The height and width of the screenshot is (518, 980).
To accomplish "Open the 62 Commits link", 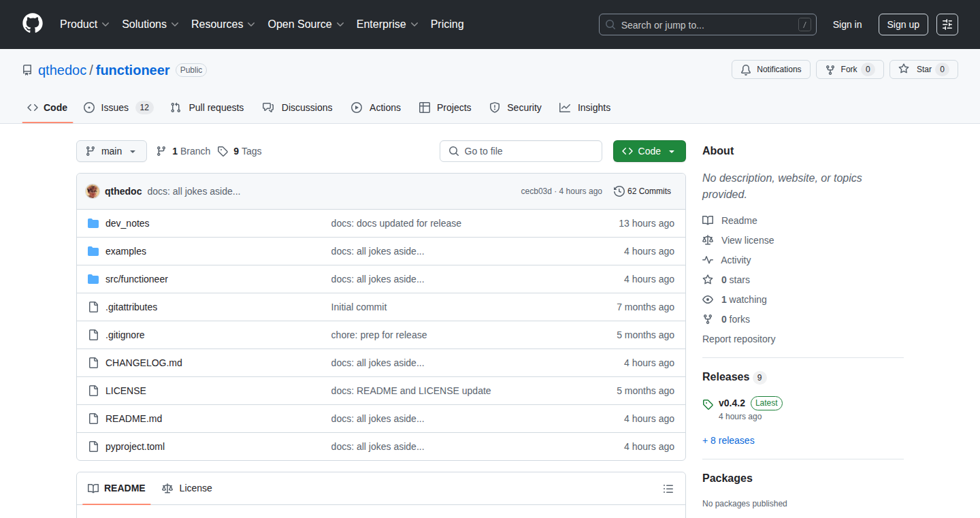I will point(642,191).
